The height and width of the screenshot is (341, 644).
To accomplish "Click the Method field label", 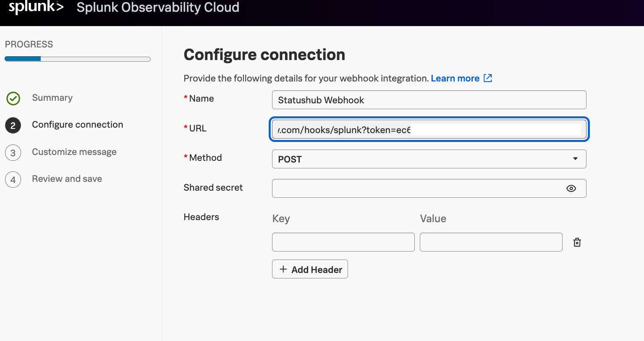I will (x=205, y=158).
